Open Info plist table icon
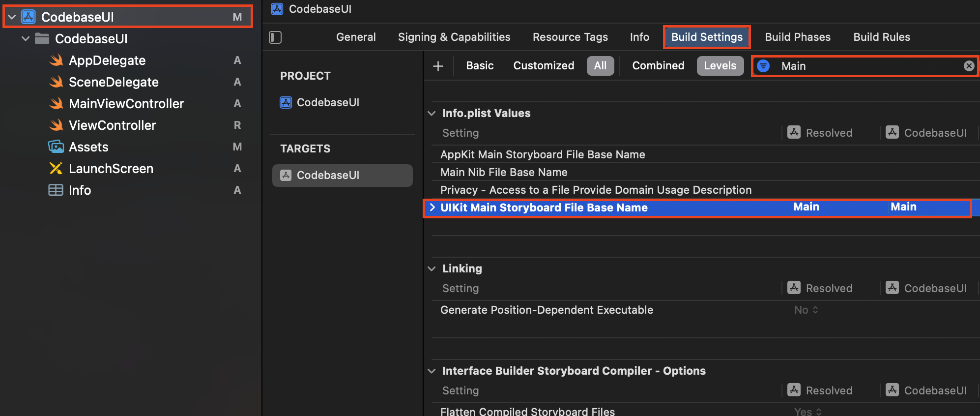 (56, 190)
